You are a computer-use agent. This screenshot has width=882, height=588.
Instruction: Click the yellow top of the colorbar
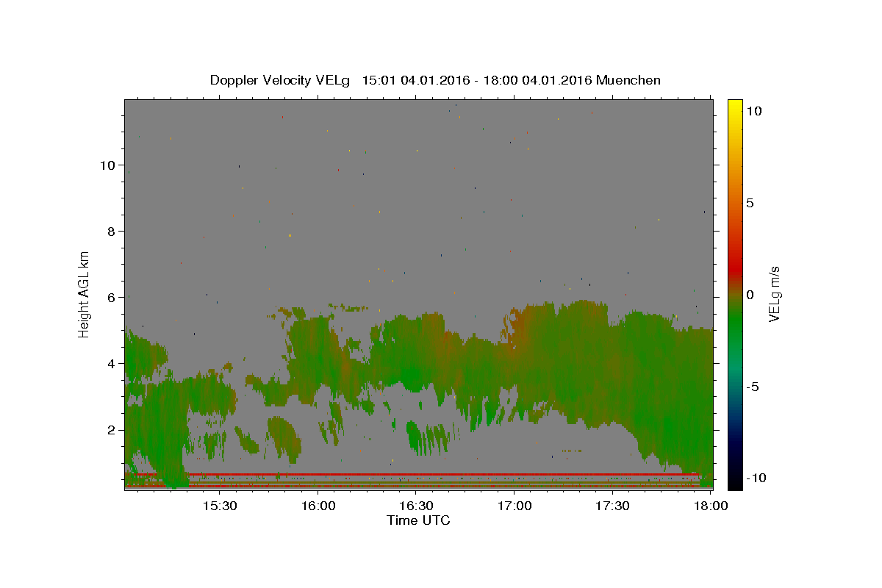coord(734,104)
